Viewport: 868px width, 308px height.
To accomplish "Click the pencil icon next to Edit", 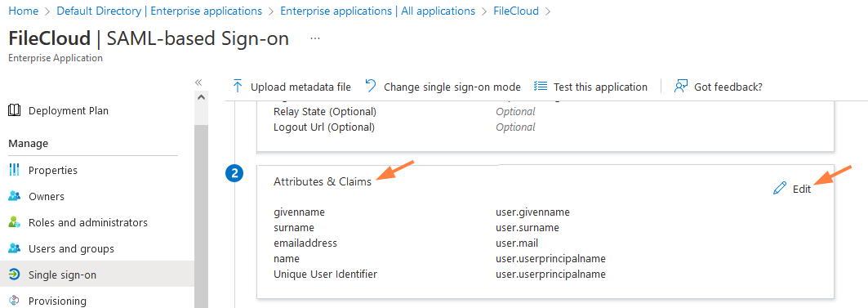I will [x=780, y=189].
